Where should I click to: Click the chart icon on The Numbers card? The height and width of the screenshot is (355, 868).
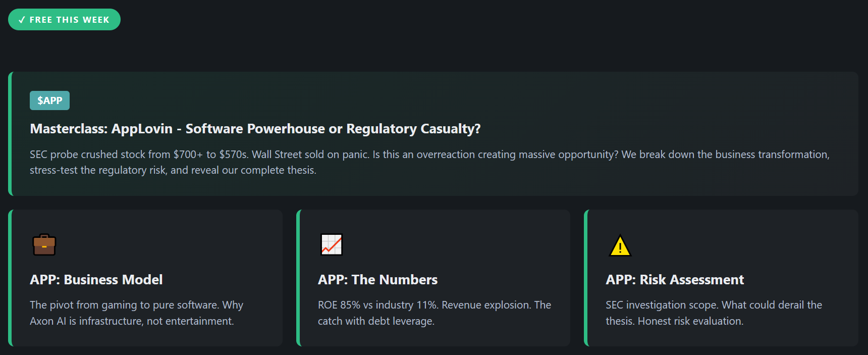[x=332, y=245]
